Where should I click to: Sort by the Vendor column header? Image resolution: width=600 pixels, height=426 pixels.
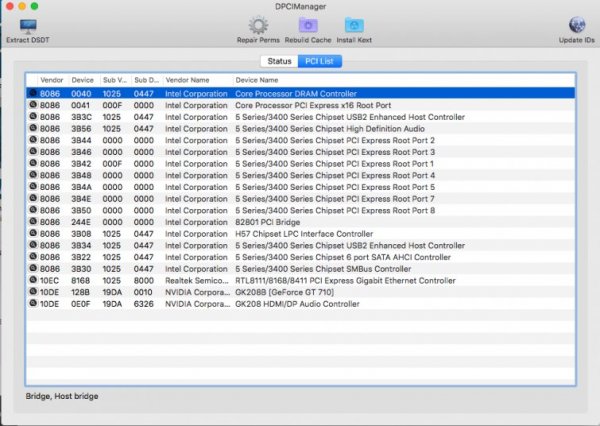point(51,79)
